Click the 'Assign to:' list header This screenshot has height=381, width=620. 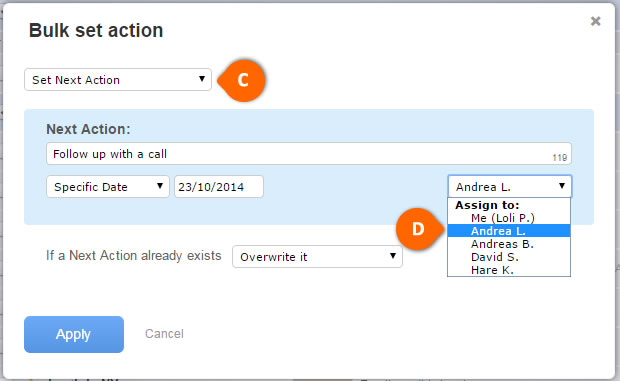[x=487, y=205]
